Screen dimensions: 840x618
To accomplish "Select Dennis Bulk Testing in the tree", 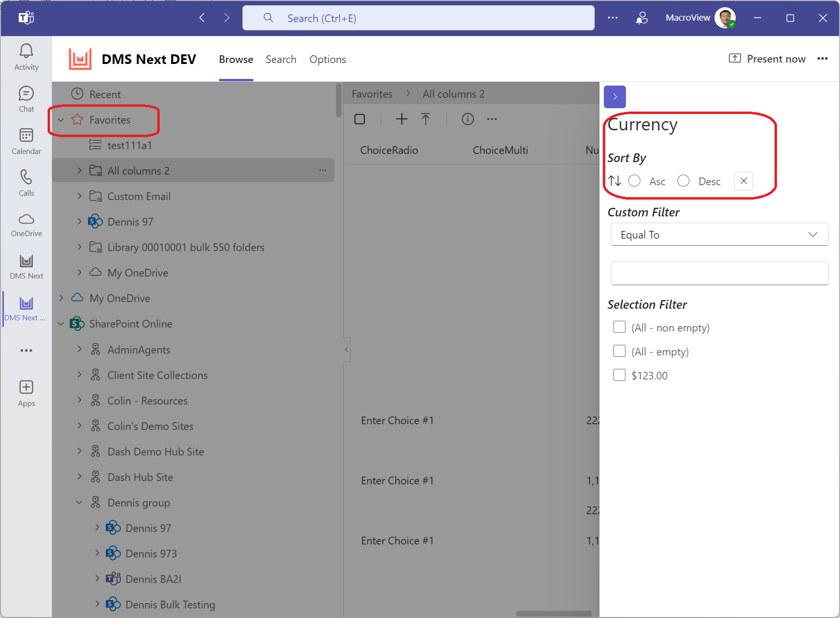I will pos(170,605).
